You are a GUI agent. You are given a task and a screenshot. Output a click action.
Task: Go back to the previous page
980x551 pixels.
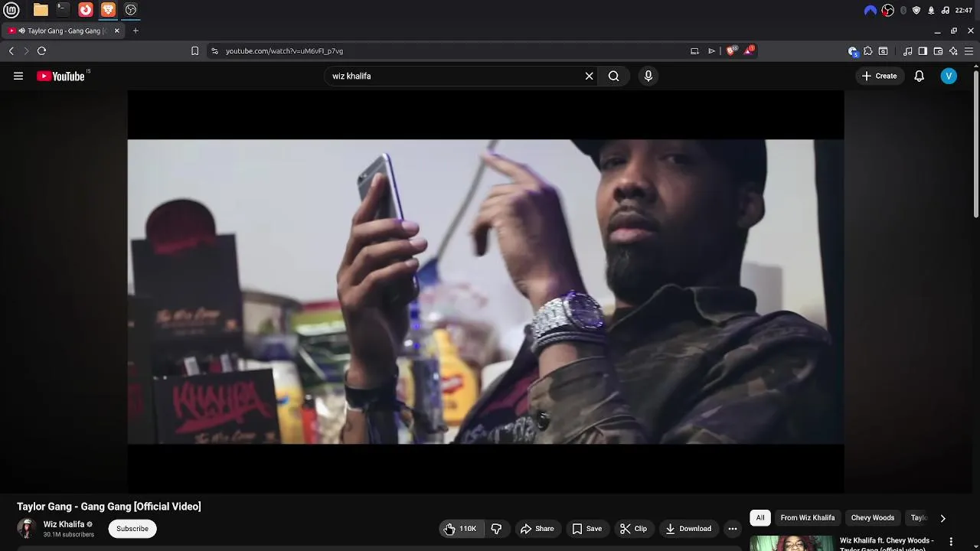11,51
